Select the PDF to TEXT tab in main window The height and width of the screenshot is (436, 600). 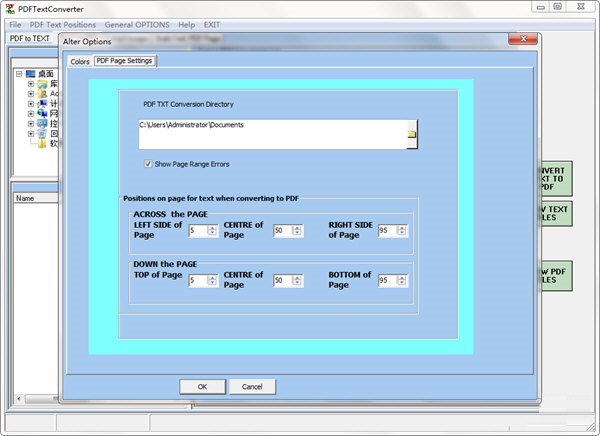click(29, 39)
